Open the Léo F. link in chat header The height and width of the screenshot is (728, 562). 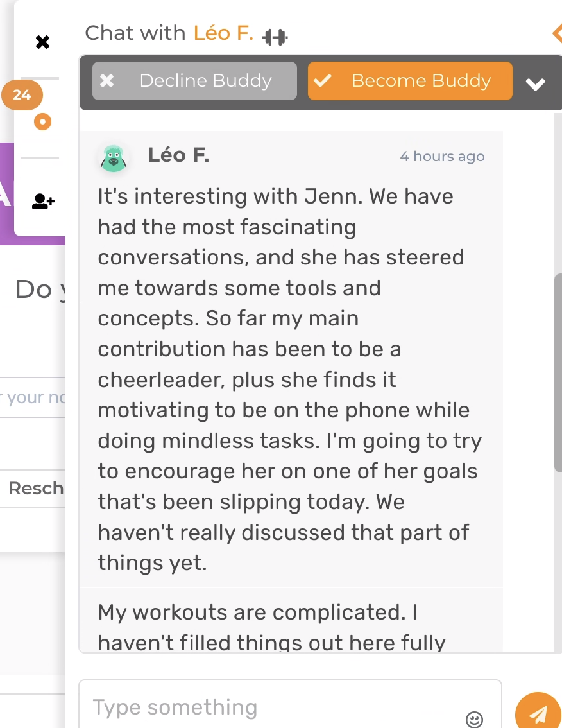[x=223, y=33]
